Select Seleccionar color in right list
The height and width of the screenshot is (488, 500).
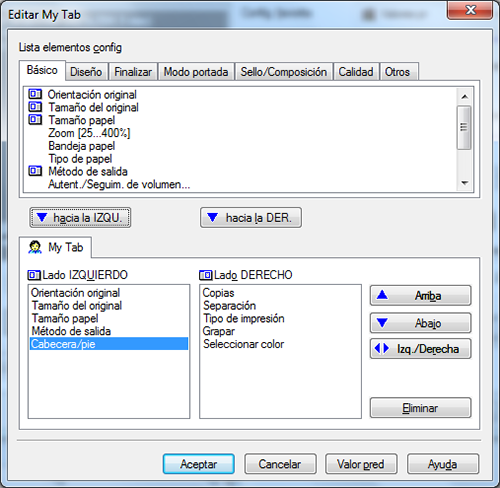click(243, 344)
